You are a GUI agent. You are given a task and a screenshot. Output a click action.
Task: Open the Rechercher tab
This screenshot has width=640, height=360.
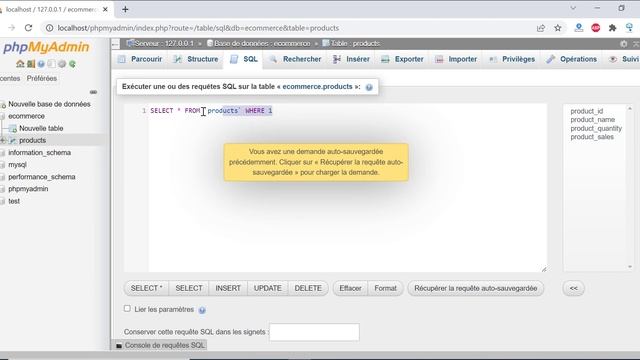[296, 59]
